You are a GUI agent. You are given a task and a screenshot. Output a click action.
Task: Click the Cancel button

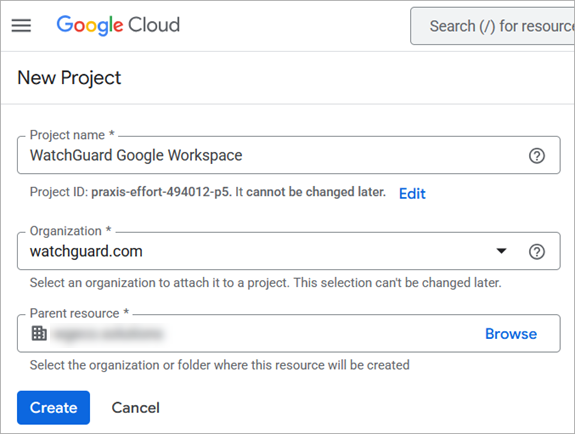click(136, 408)
